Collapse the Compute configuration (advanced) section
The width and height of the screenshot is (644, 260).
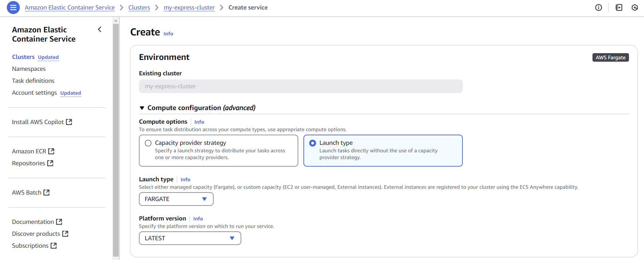pyautogui.click(x=142, y=108)
